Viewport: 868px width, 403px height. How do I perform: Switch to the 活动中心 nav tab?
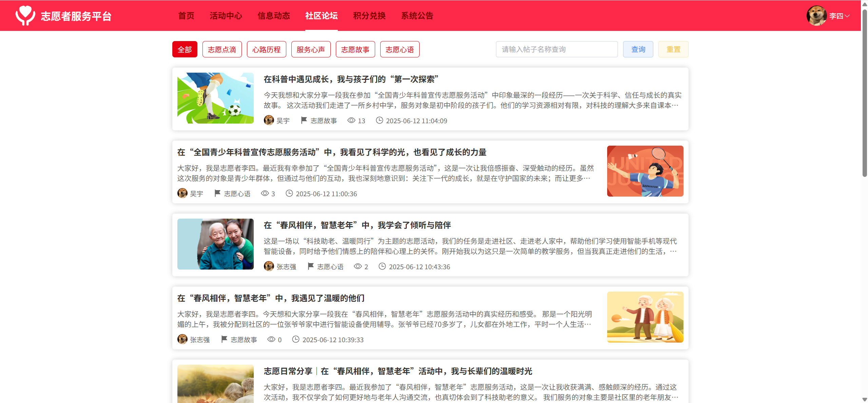pyautogui.click(x=226, y=16)
